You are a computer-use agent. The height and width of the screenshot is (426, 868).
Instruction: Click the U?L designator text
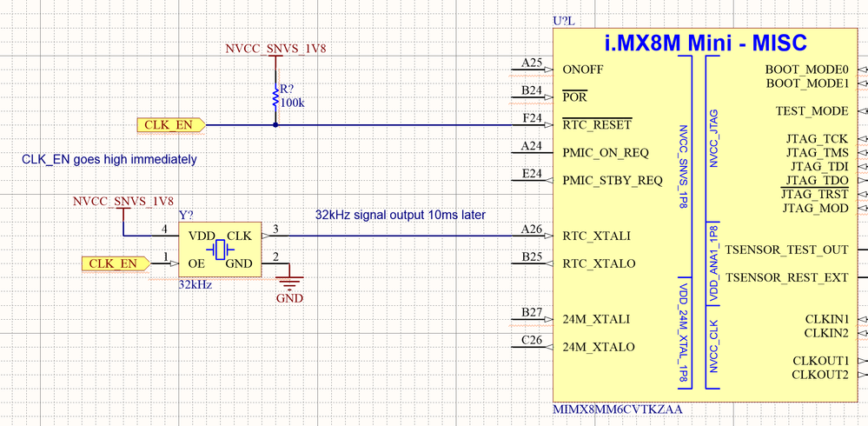(x=564, y=22)
